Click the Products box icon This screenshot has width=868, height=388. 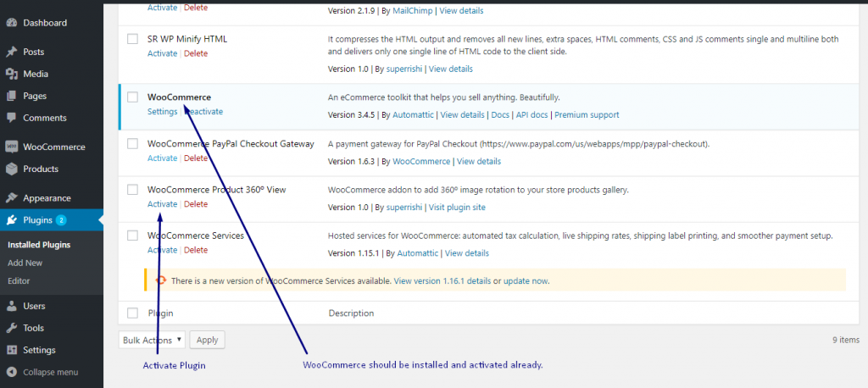point(12,169)
